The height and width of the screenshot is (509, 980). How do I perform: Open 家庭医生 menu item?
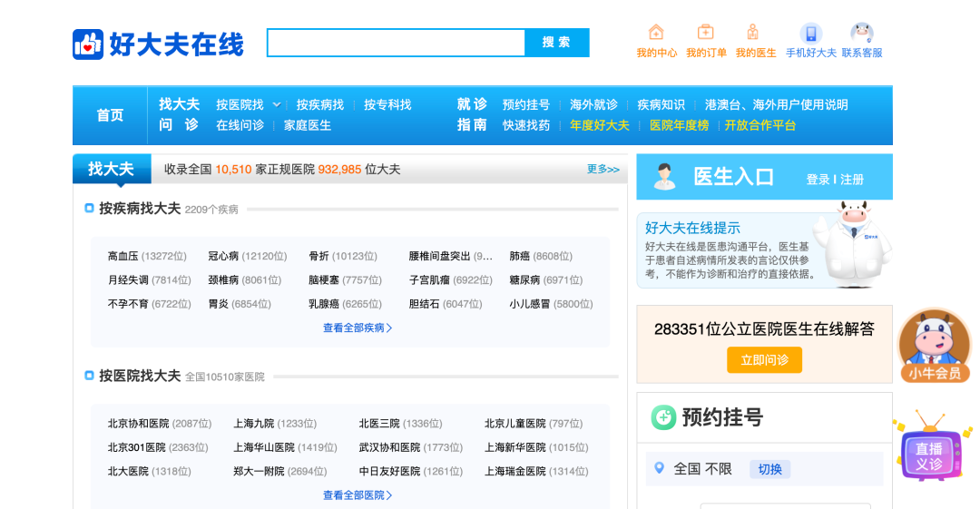click(x=308, y=125)
